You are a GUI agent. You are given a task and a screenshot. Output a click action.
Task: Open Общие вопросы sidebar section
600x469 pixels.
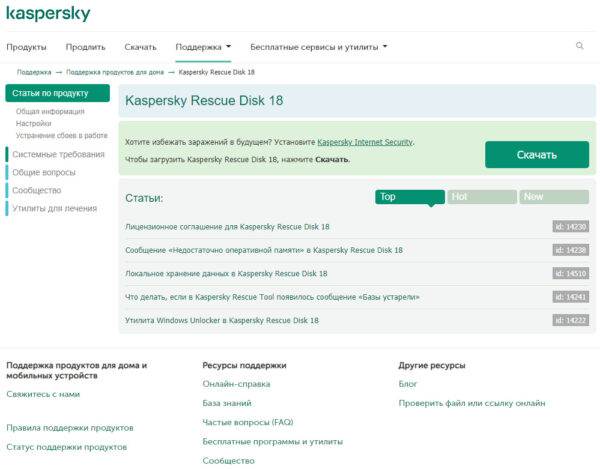[44, 172]
